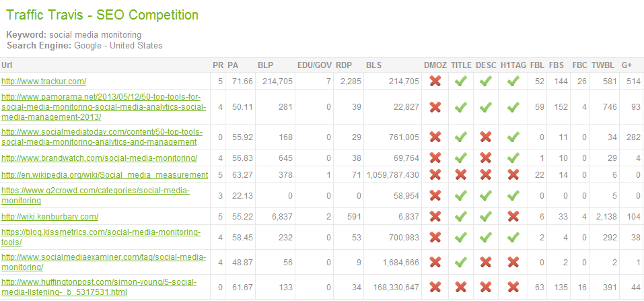The width and height of the screenshot is (644, 301).
Task: Sort by the BLS column header
Action: pyautogui.click(x=373, y=65)
